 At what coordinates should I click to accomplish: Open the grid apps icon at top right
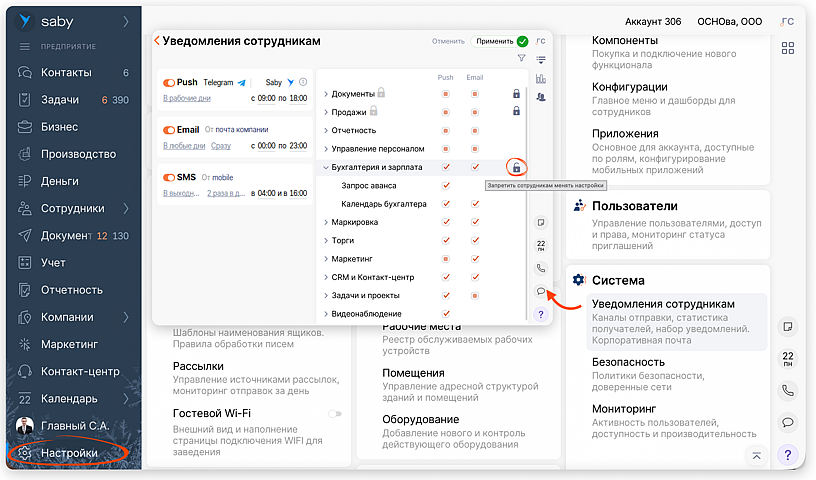pos(788,49)
